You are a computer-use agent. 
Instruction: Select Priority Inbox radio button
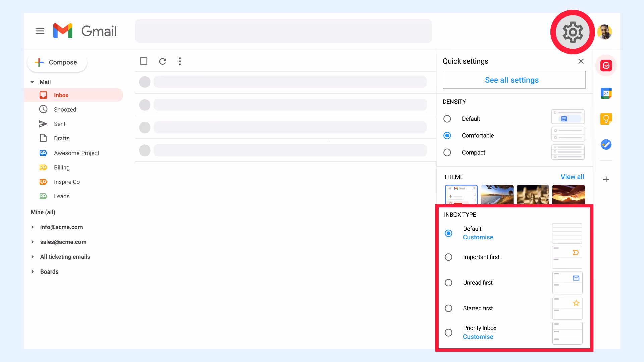coord(448,333)
